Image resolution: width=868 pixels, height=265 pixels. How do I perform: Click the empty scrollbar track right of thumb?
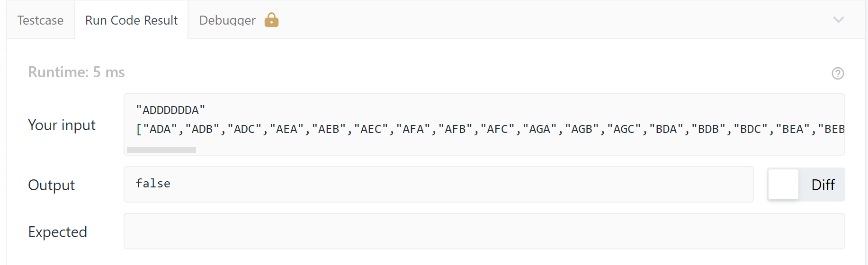474,150
